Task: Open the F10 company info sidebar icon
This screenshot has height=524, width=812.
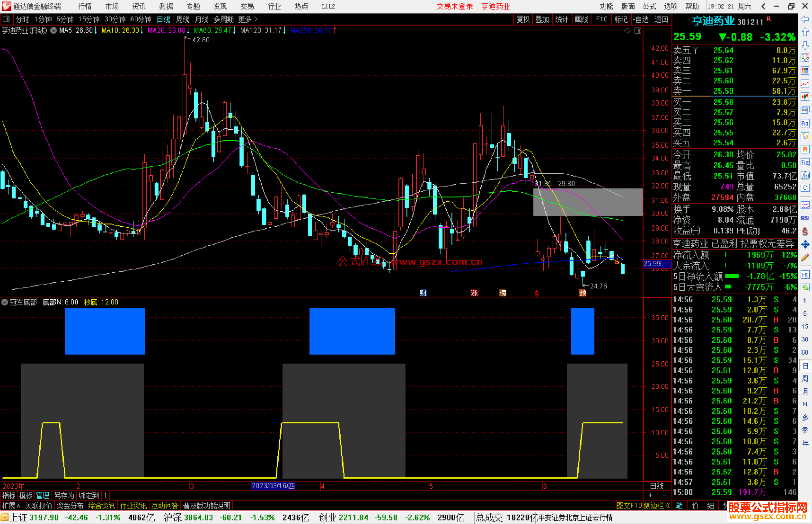Action: (805, 123)
